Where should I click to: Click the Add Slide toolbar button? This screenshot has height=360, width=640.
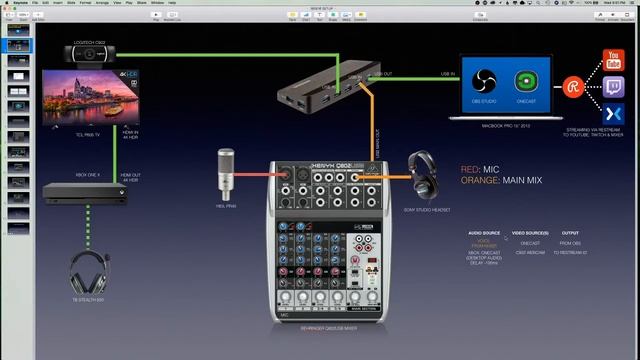point(38,16)
